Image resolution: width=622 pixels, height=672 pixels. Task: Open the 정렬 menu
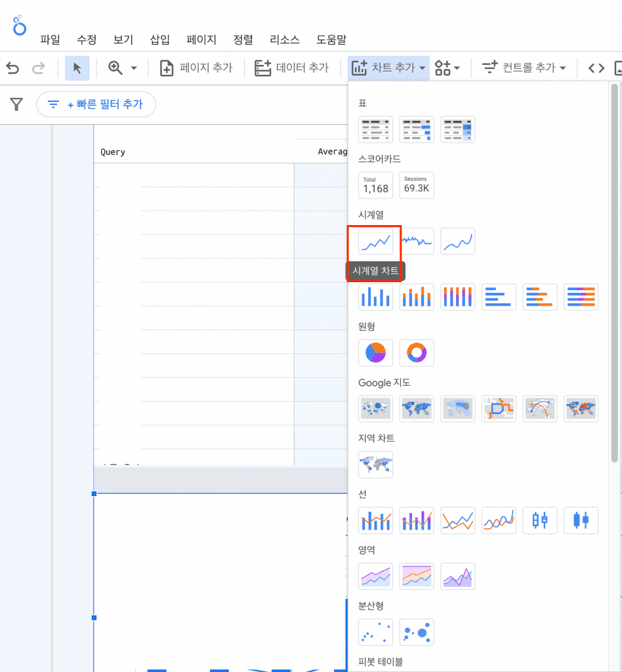click(243, 40)
